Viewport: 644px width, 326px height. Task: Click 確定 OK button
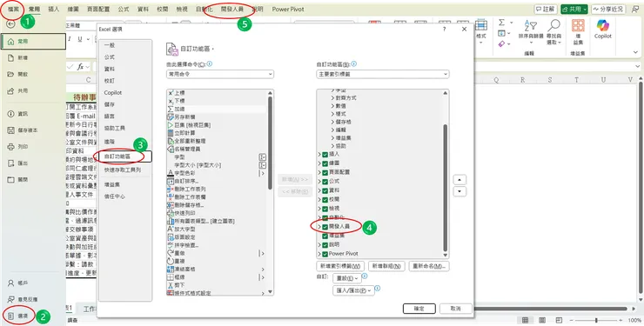pyautogui.click(x=419, y=309)
